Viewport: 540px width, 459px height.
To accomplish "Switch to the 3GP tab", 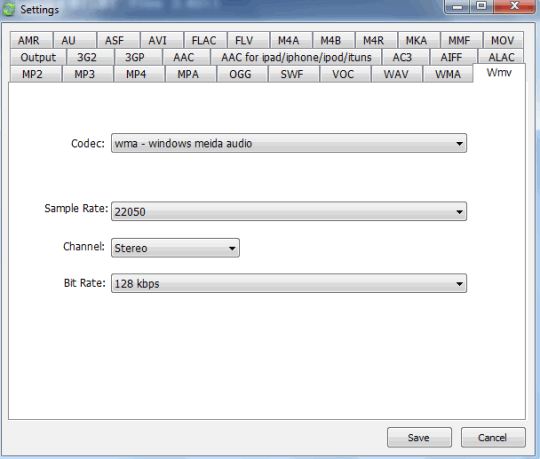I will pos(138,57).
